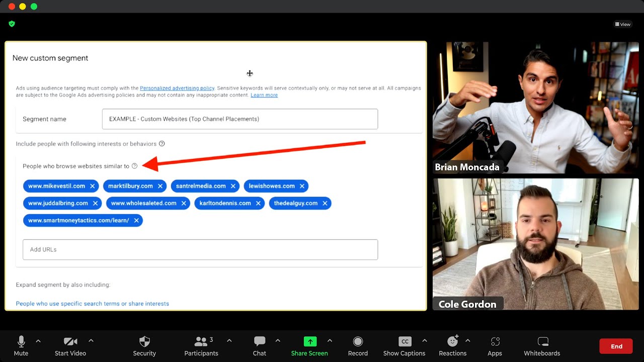
Task: Remove the www.wholesaleted.com chip
Action: [184, 203]
